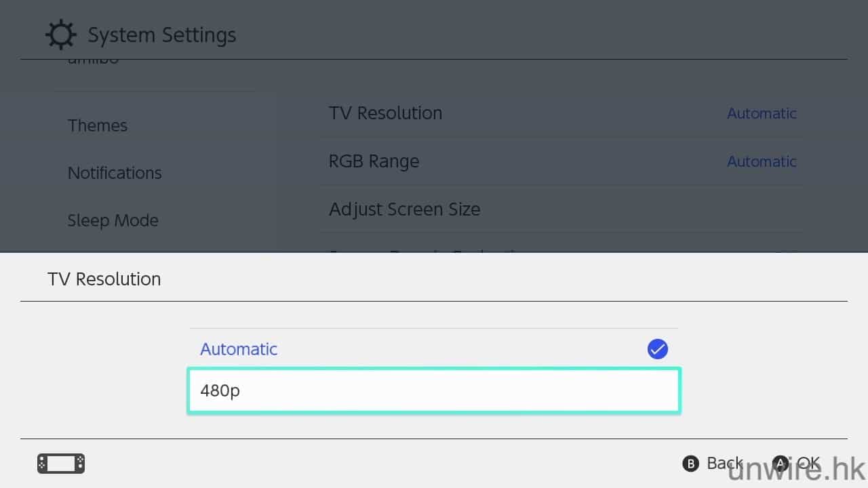Image resolution: width=868 pixels, height=488 pixels.
Task: Click the TV Resolution dialog heading
Action: 104,279
